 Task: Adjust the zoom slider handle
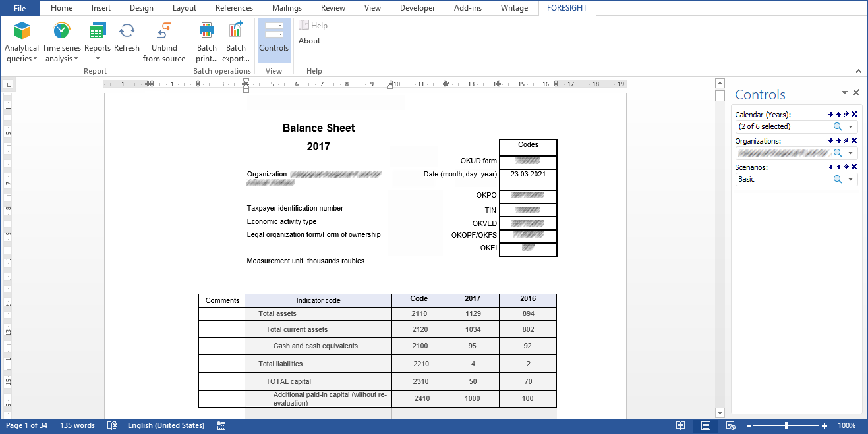[786, 426]
